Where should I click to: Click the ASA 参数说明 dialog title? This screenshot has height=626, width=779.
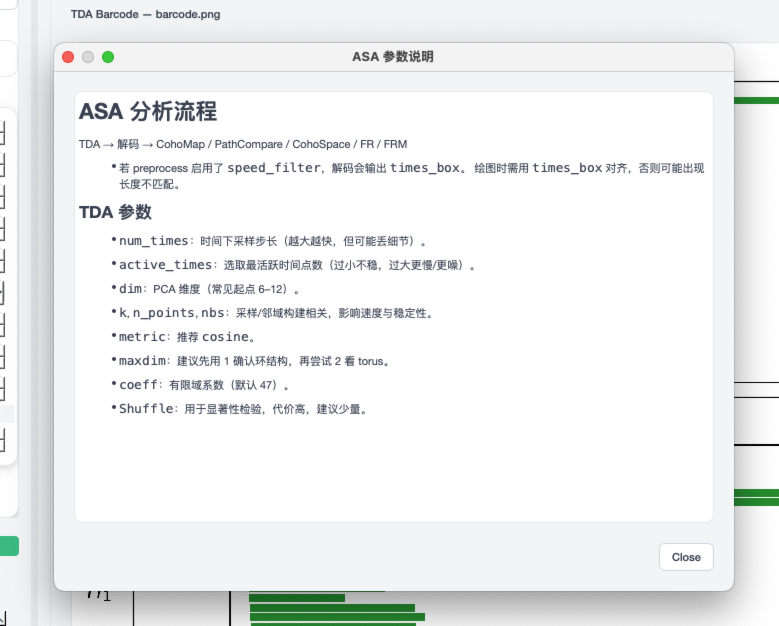393,57
